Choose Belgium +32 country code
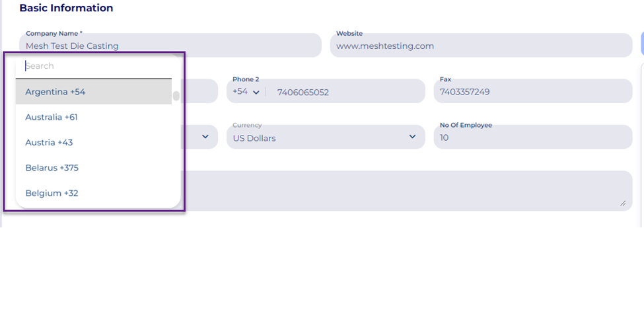The image size is (644, 312). point(93,193)
